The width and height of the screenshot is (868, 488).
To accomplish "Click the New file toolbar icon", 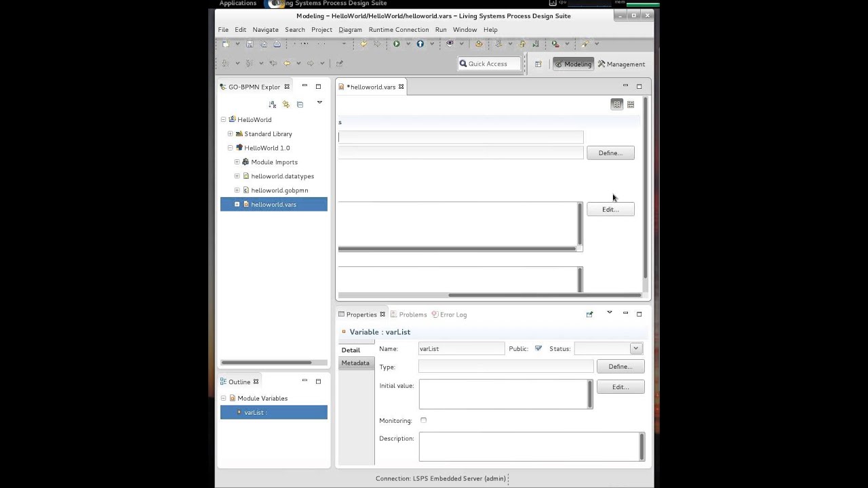I will pyautogui.click(x=226, y=44).
